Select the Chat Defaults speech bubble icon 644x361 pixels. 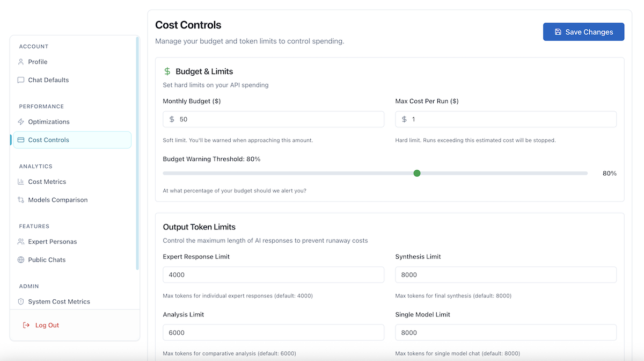click(20, 80)
